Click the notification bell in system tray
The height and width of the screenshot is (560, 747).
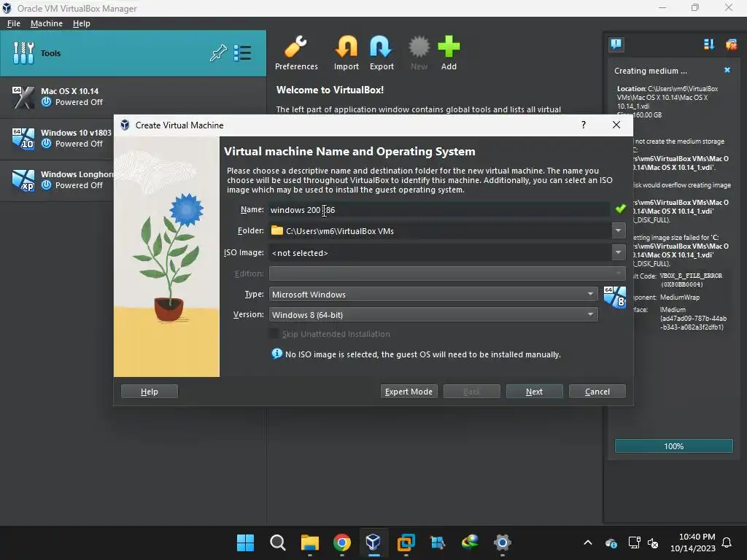[x=727, y=542]
